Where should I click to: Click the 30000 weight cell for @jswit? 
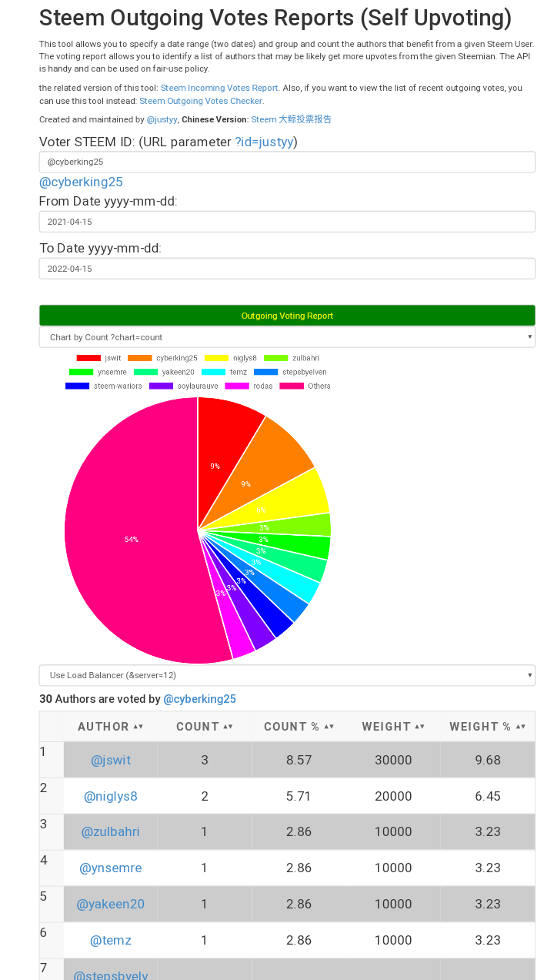394,760
